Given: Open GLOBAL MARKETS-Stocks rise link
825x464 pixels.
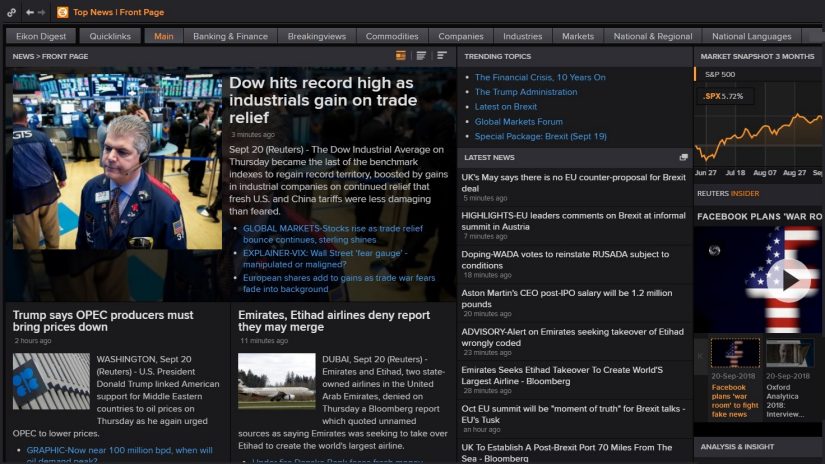Looking at the screenshot, I should coord(333,234).
